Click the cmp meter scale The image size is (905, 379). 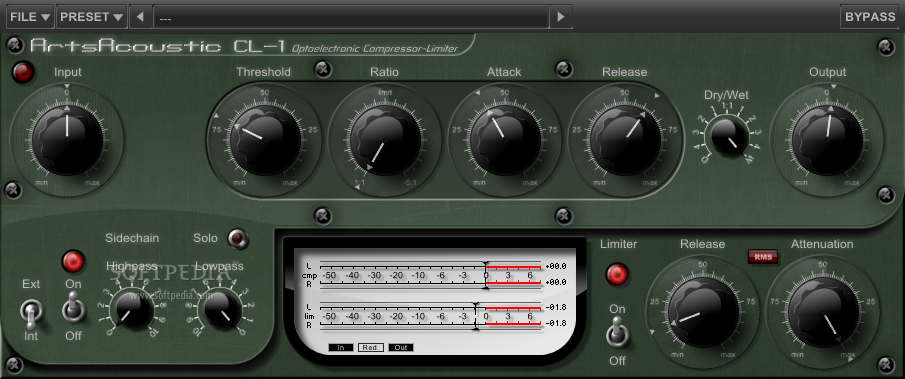431,276
